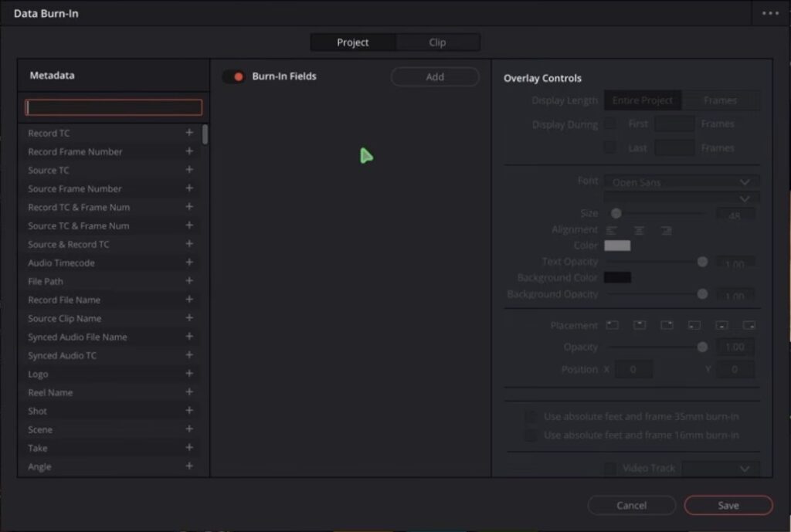The width and height of the screenshot is (791, 532).
Task: Add Record Frame Number via plus icon
Action: point(189,151)
